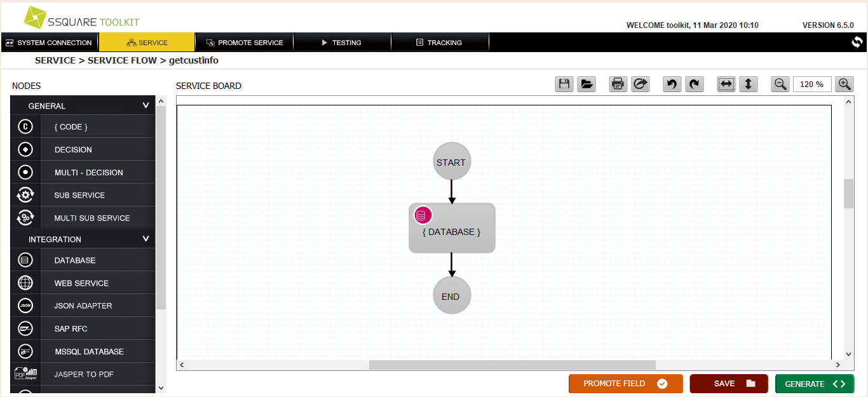The width and height of the screenshot is (868, 397).
Task: Click the green GENERATE button
Action: point(815,384)
